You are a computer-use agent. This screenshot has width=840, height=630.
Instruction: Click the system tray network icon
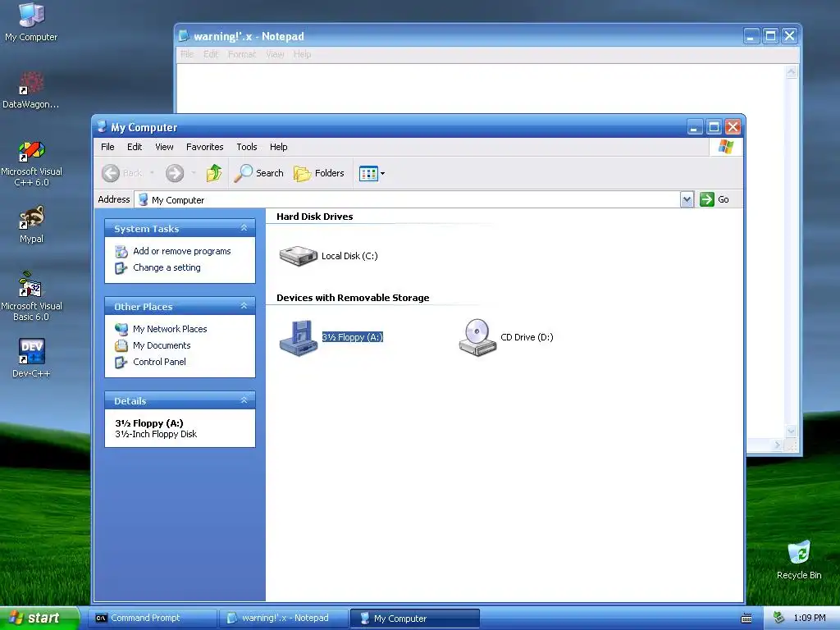[x=779, y=618]
